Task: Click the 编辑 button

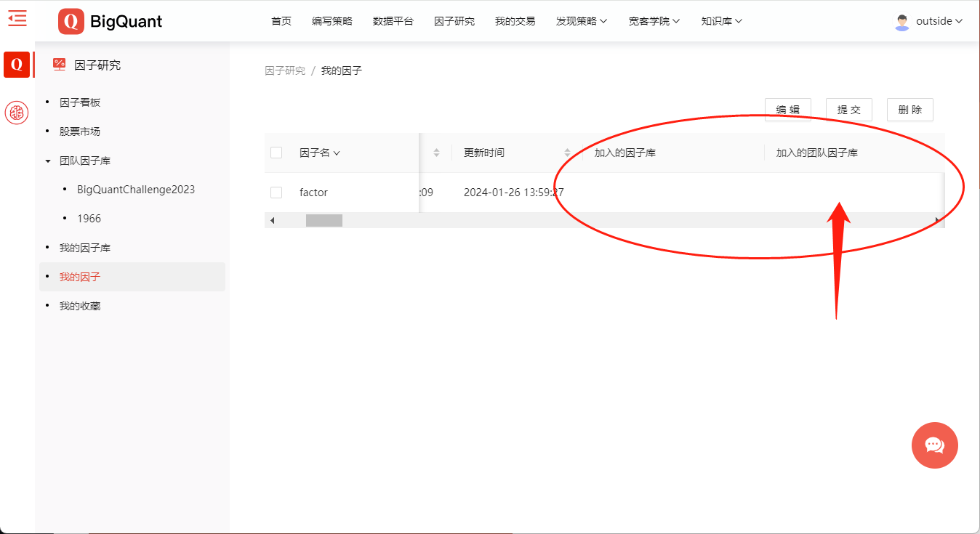Action: coord(788,110)
